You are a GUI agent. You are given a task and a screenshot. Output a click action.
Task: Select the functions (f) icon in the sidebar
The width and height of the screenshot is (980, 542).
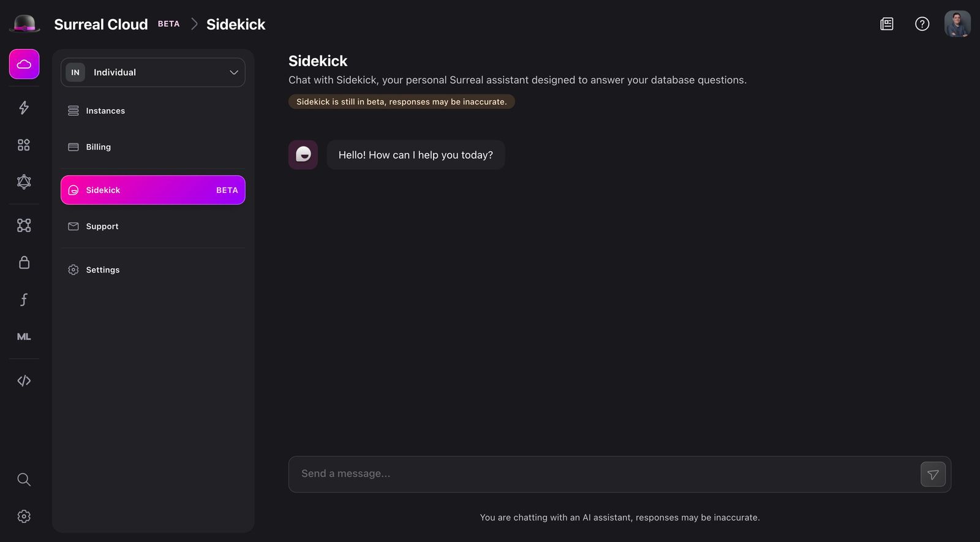pyautogui.click(x=24, y=299)
